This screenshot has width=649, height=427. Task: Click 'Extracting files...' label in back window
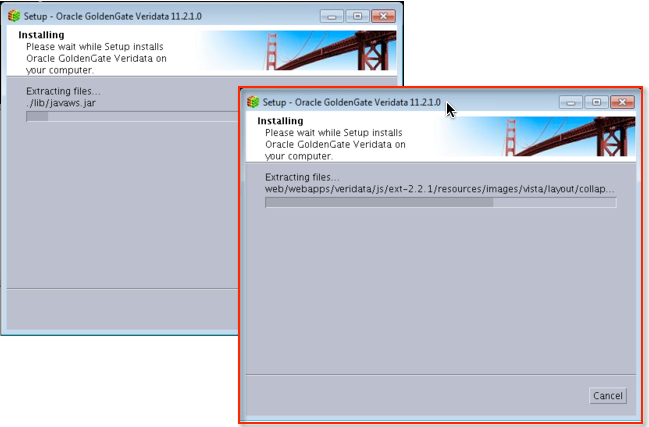(63, 91)
